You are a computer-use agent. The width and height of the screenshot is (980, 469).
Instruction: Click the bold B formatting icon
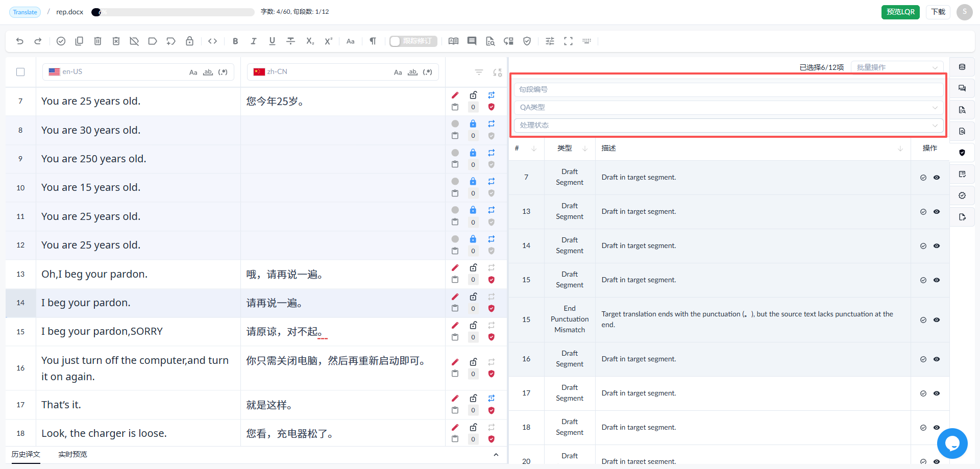pyautogui.click(x=235, y=41)
